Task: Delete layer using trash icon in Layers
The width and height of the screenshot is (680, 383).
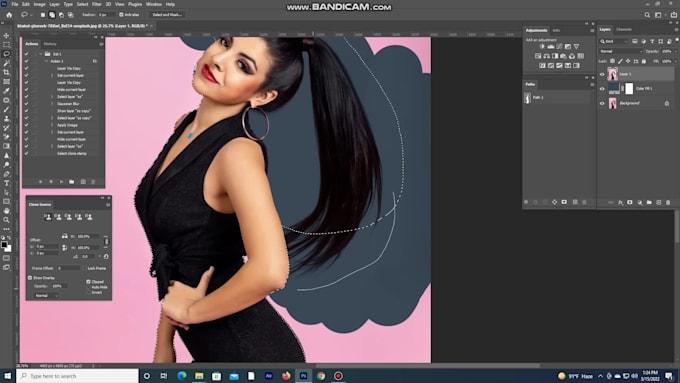Action: click(668, 203)
